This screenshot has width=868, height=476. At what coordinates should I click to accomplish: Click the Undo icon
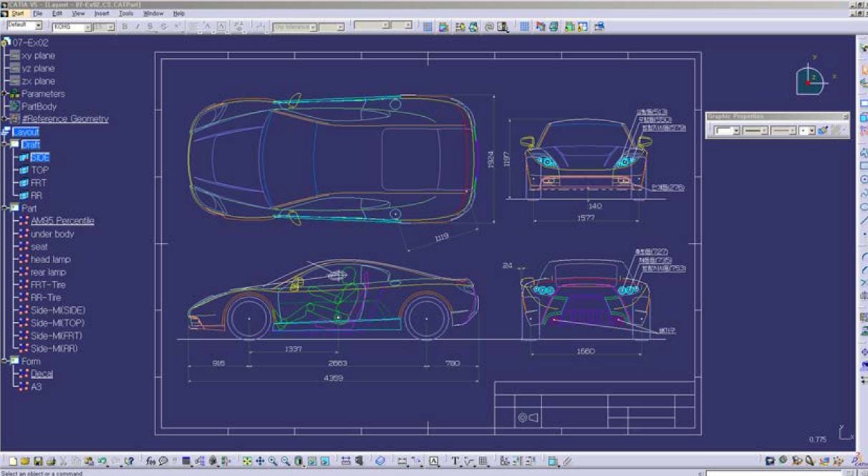(101, 461)
